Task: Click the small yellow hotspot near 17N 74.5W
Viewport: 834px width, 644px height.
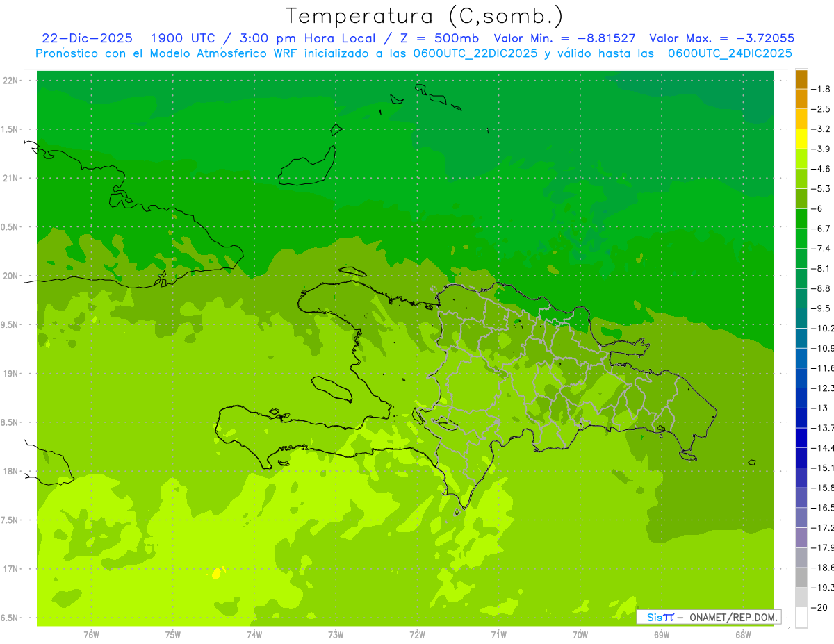Action: tap(216, 574)
